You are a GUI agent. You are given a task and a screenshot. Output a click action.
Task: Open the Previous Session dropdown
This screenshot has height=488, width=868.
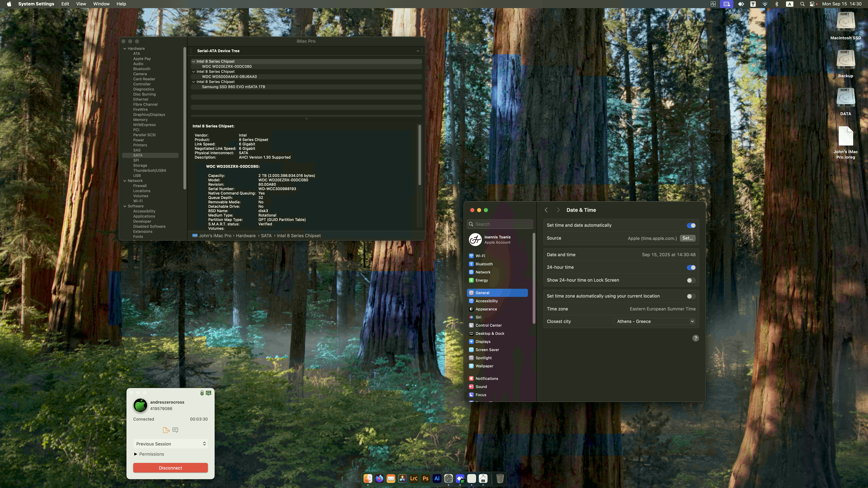(x=170, y=444)
